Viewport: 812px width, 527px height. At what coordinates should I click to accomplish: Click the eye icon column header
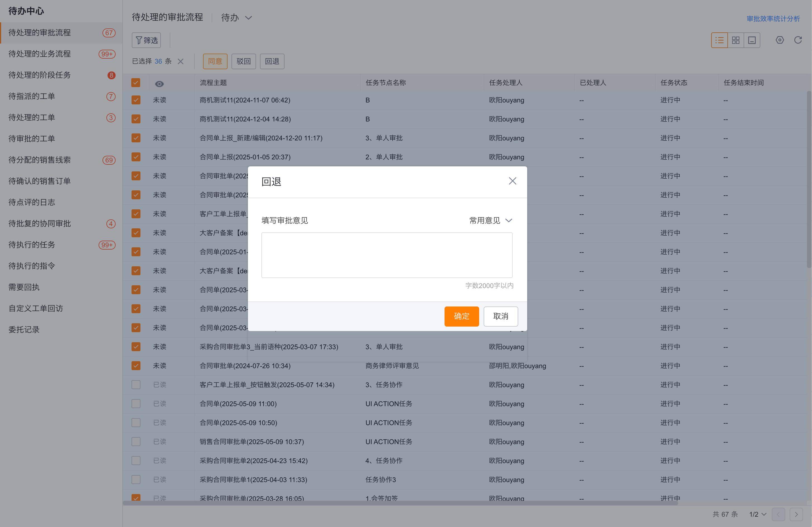pyautogui.click(x=159, y=84)
